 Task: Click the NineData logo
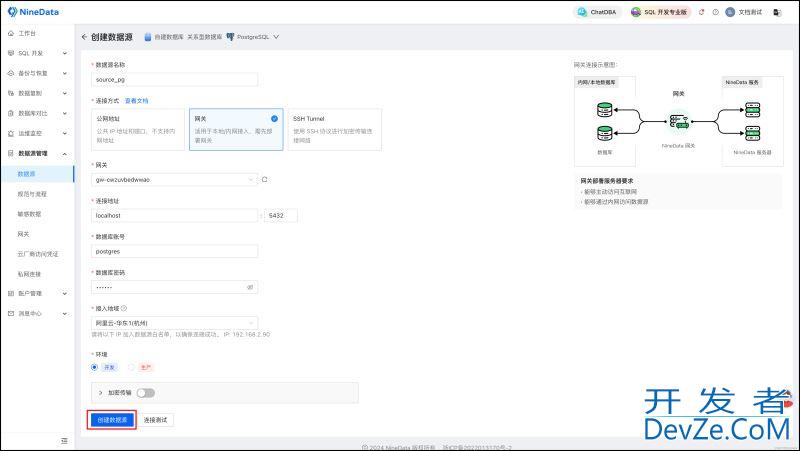click(33, 12)
